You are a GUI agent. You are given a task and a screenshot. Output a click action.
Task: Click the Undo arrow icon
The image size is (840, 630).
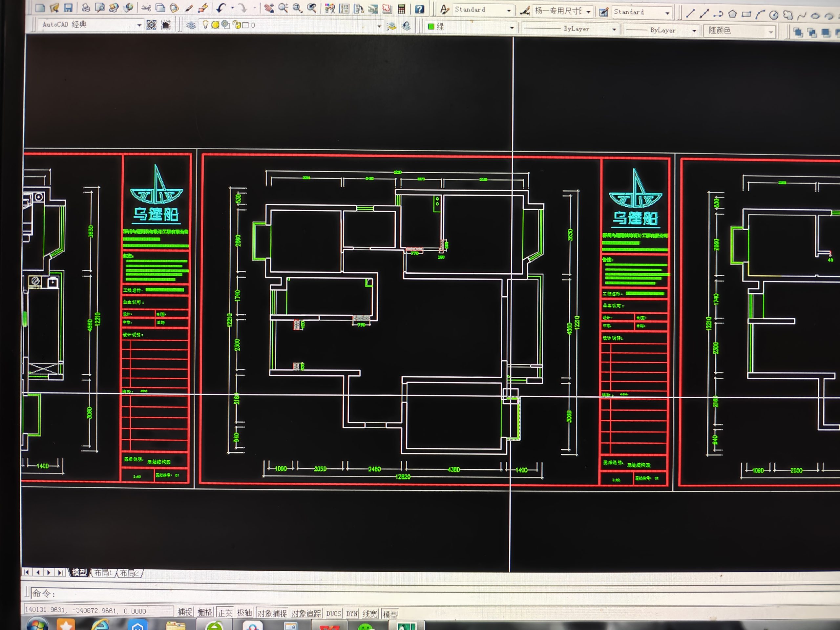coord(220,8)
